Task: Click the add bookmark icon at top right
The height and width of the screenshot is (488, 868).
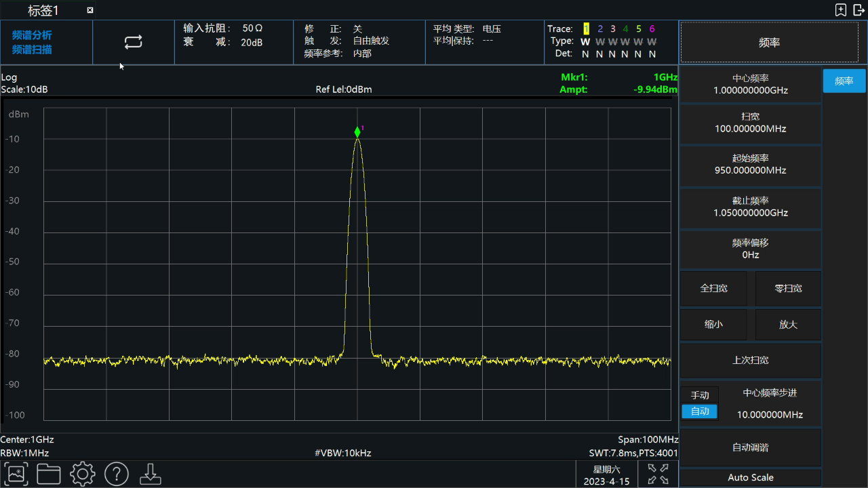Action: point(841,9)
